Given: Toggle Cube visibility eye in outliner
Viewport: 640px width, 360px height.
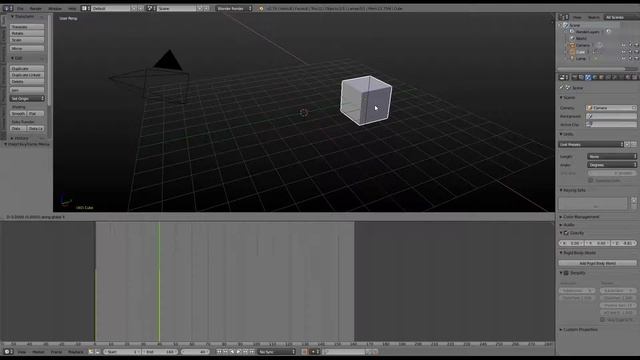Looking at the screenshot, I should [x=623, y=52].
